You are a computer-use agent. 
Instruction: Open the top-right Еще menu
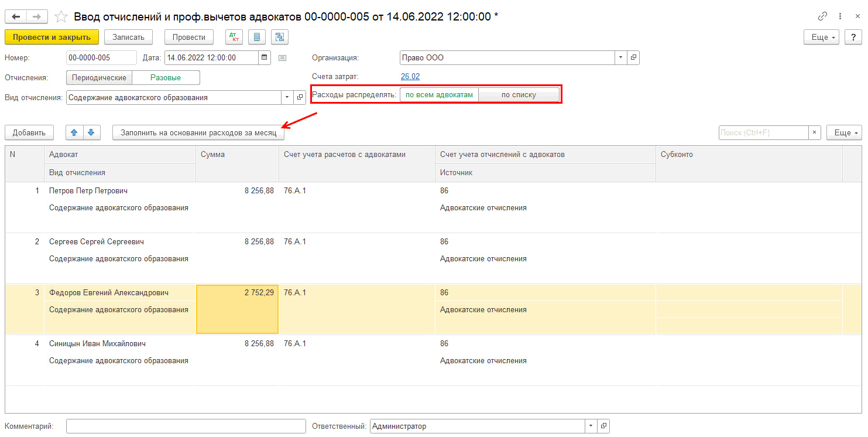(822, 37)
